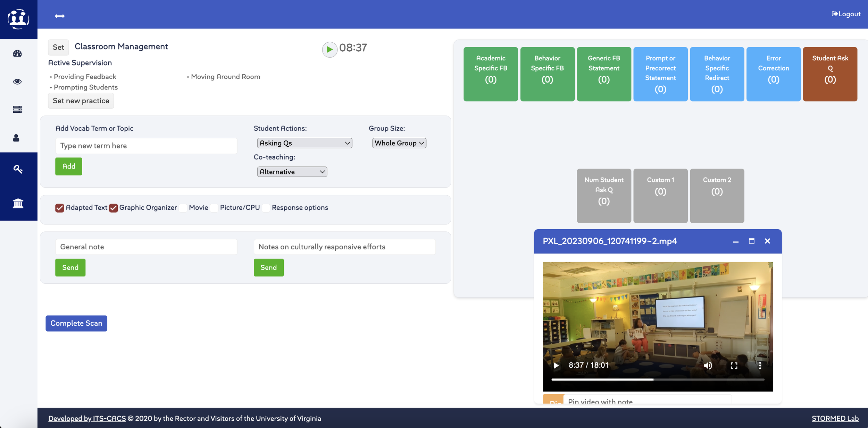This screenshot has height=428, width=868.
Task: Open the Co-teaching Alternative dropdown
Action: [292, 172]
